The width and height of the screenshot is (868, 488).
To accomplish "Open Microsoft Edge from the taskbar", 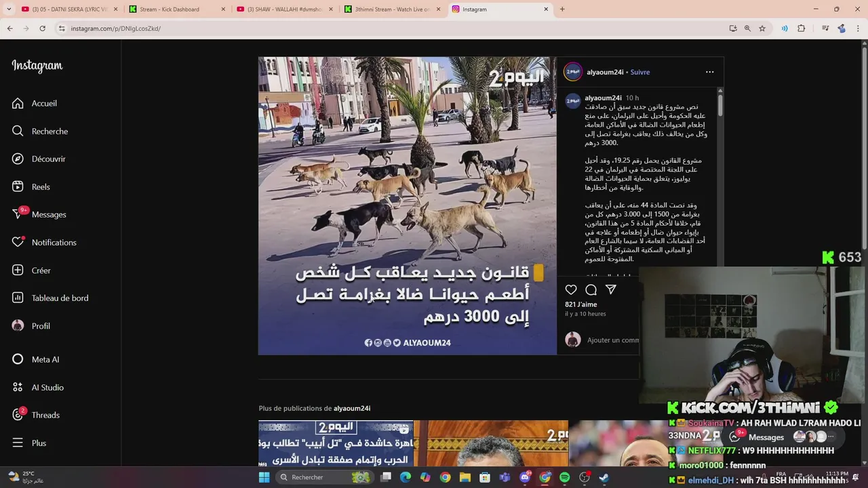I will [x=406, y=477].
